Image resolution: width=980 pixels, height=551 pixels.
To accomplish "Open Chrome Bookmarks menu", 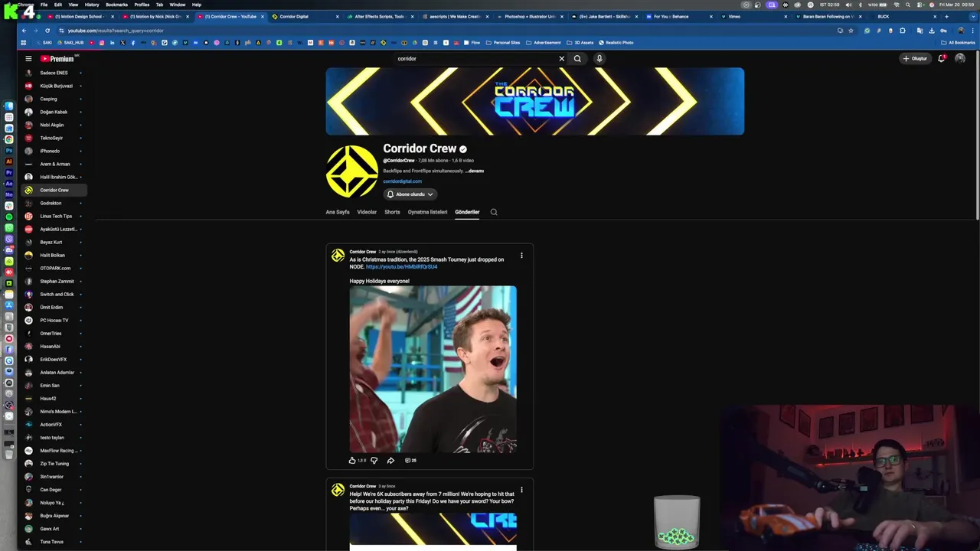I will click(x=116, y=5).
